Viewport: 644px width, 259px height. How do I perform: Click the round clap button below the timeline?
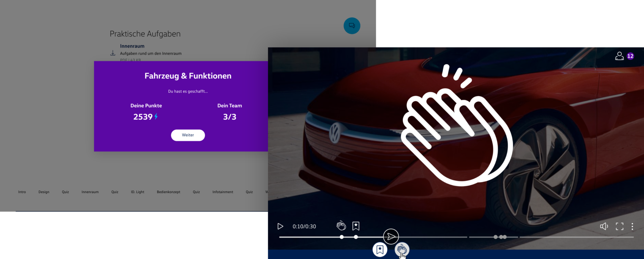click(402, 250)
